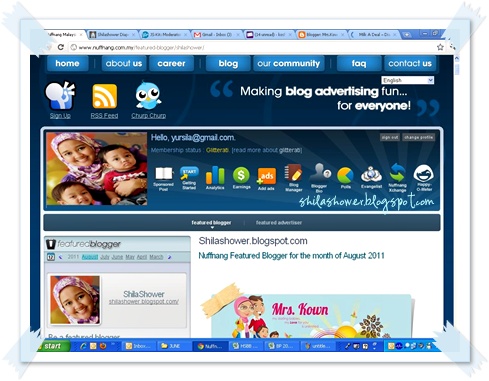The height and width of the screenshot is (381, 489).
Task: Open the Evangelist icon
Action: (x=371, y=174)
